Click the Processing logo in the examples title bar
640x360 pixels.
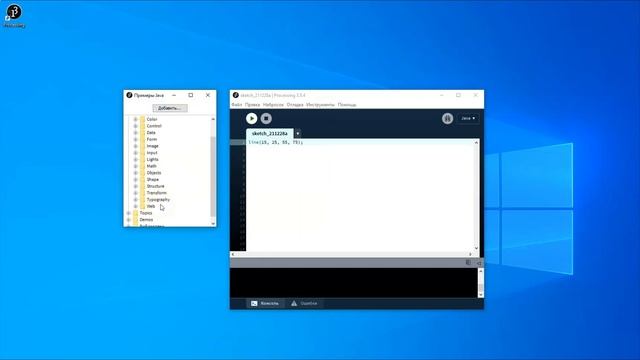(x=129, y=95)
